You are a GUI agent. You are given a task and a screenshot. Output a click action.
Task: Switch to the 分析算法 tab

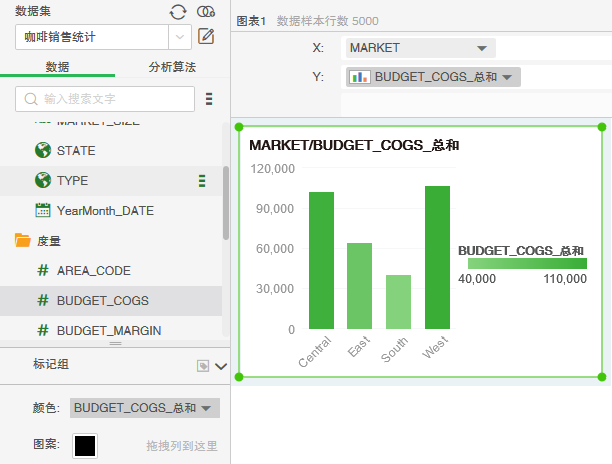(x=172, y=67)
